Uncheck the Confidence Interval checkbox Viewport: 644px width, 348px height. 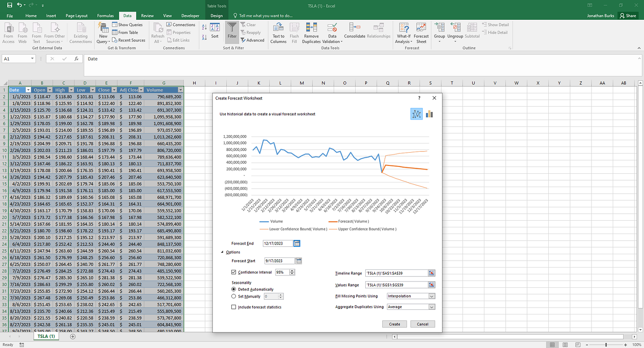234,272
